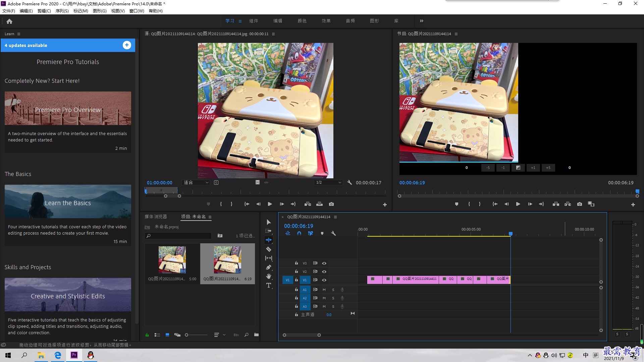Switch project panel to list view
Screen dimensions: 644x362
pos(157,335)
